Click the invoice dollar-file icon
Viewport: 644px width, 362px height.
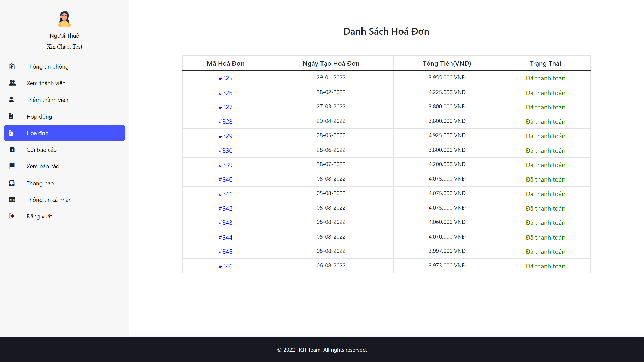tap(11, 133)
